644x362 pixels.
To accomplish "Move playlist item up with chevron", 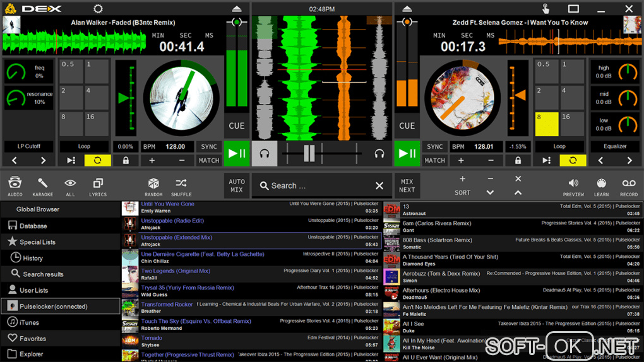I will 518,192.
